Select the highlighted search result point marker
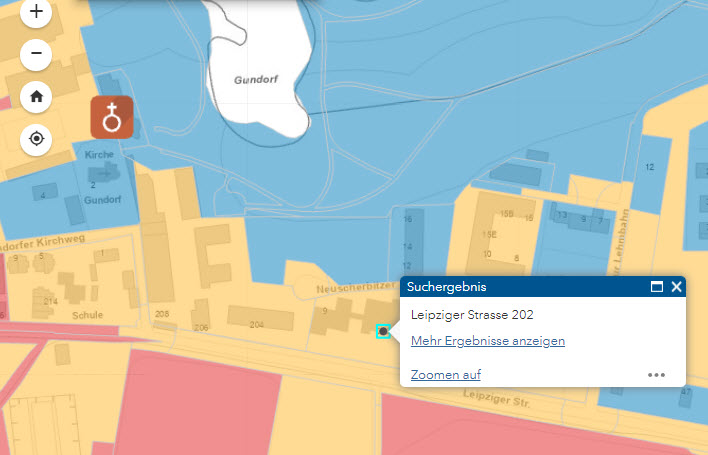Viewport: 708px width, 455px height. point(383,331)
